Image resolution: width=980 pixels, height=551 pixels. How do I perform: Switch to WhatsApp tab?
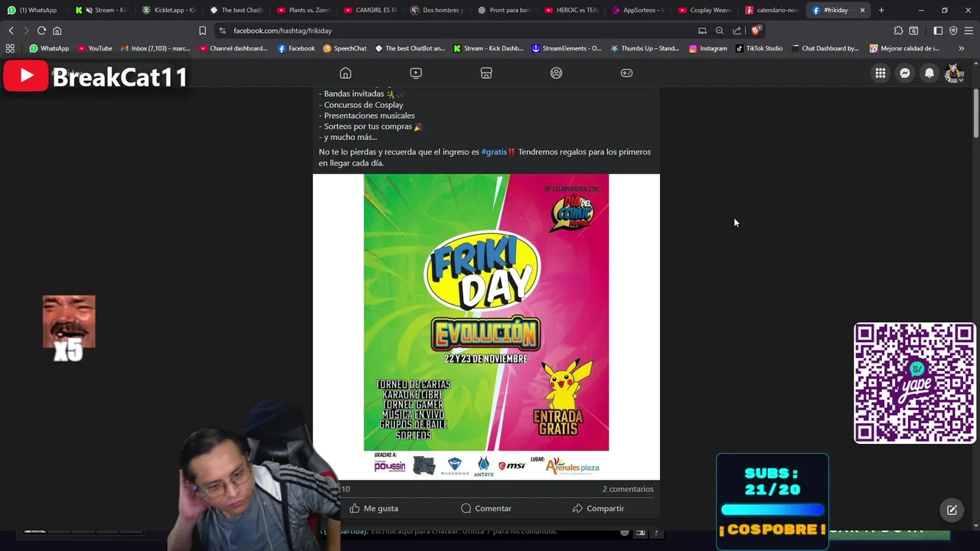pos(32,10)
